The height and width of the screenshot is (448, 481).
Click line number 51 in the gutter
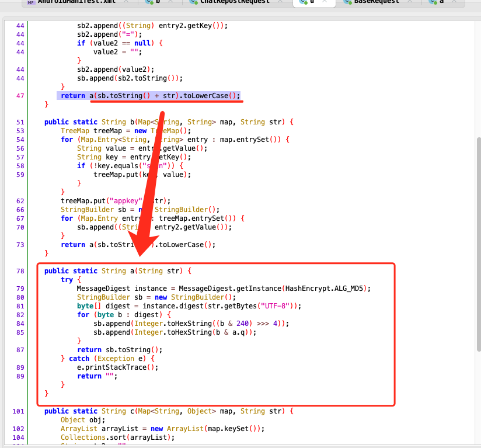pyautogui.click(x=20, y=123)
